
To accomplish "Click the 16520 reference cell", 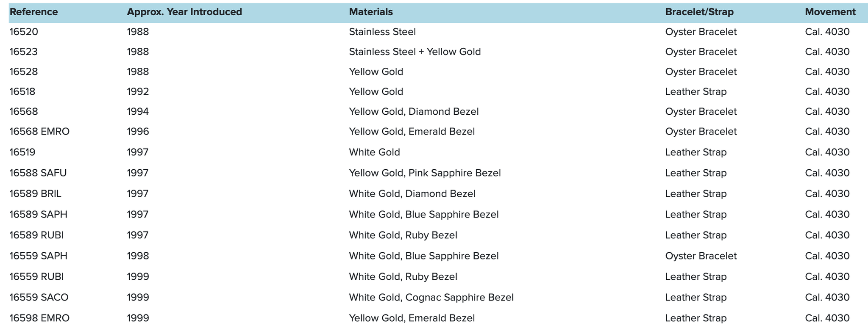I will click(x=24, y=32).
